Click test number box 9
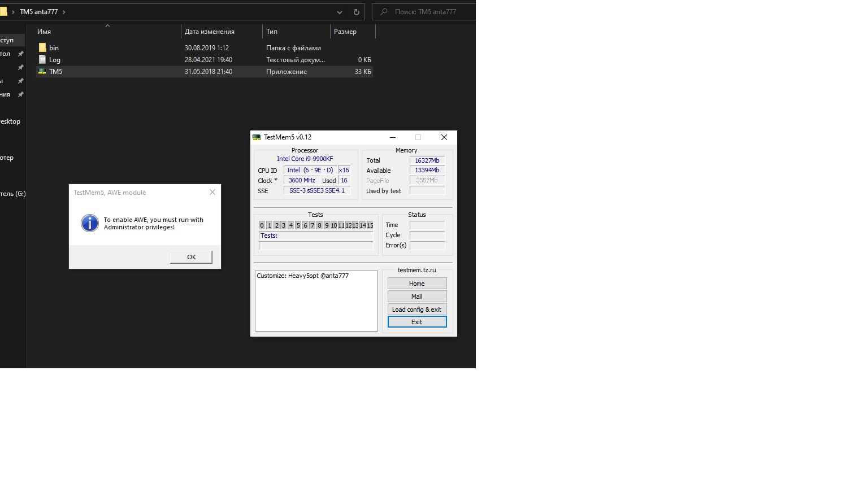 point(327,225)
